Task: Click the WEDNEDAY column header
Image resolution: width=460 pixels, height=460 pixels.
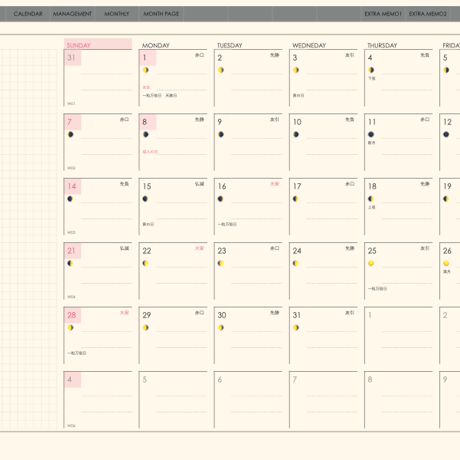Action: coord(309,45)
